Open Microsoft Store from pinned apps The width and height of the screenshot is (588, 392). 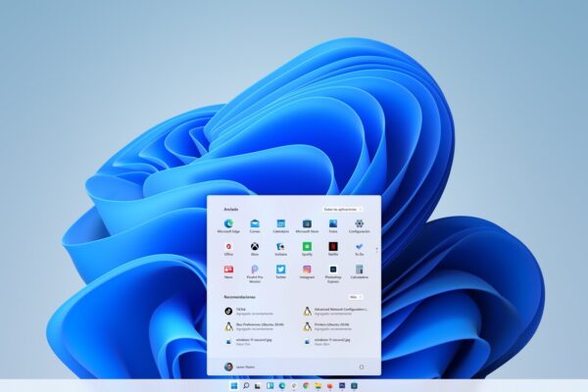click(x=307, y=226)
